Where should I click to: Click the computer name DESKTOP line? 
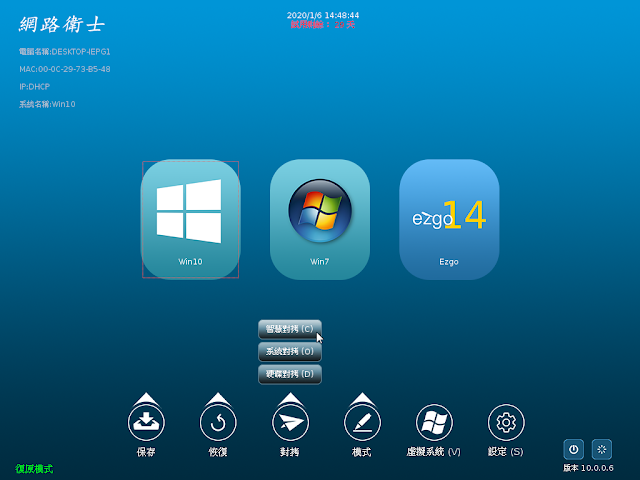click(64, 52)
